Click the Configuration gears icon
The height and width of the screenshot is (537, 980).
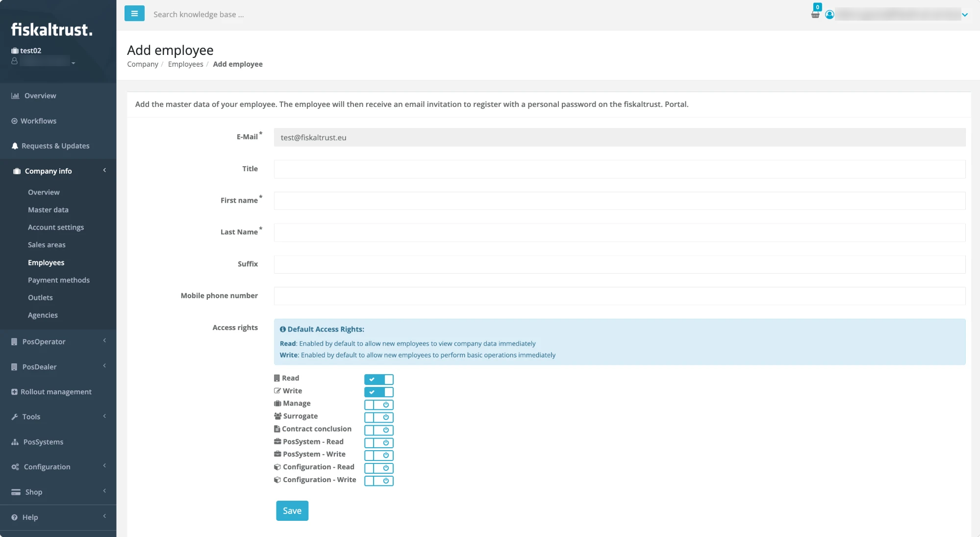15,467
